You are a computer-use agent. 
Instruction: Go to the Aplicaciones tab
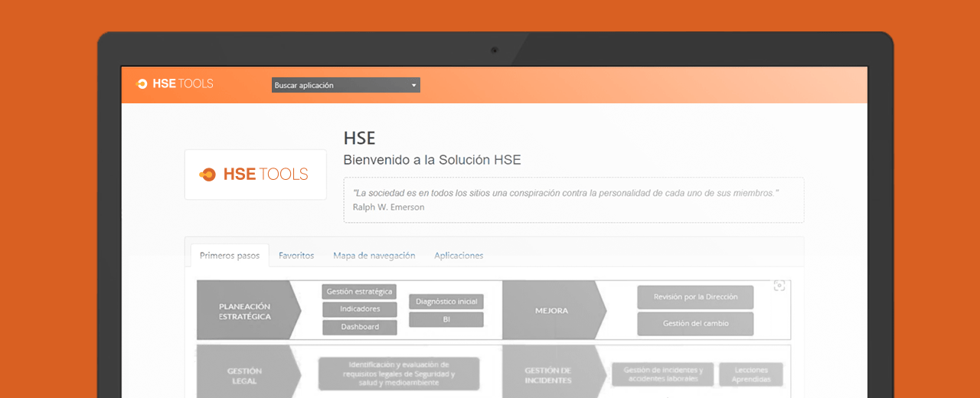(459, 256)
